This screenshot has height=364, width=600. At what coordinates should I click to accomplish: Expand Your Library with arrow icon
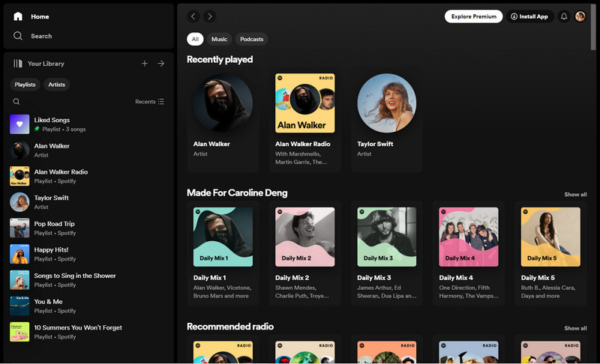pos(161,64)
